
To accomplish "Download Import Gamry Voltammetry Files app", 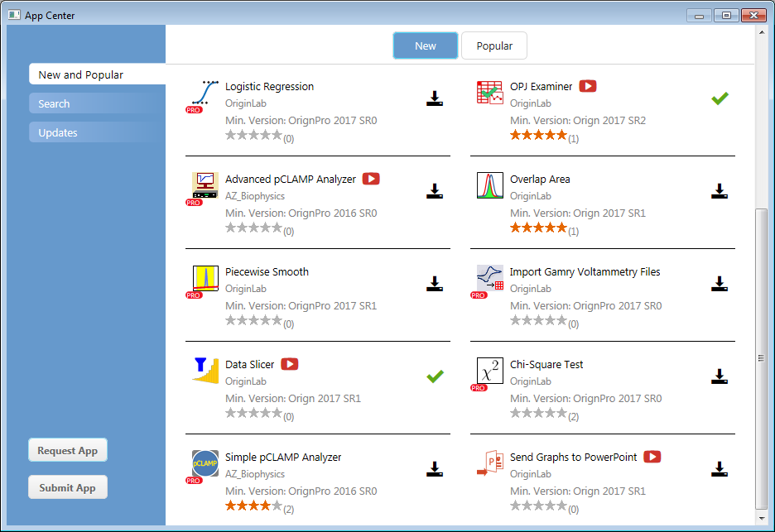I will pyautogui.click(x=720, y=284).
